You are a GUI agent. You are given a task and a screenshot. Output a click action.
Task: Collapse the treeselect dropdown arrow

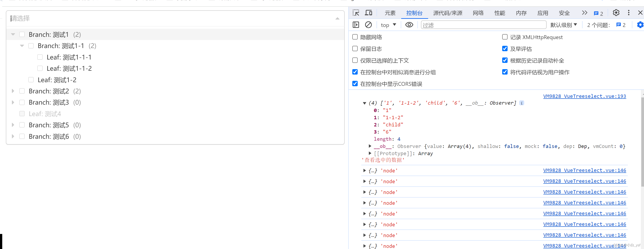[337, 18]
